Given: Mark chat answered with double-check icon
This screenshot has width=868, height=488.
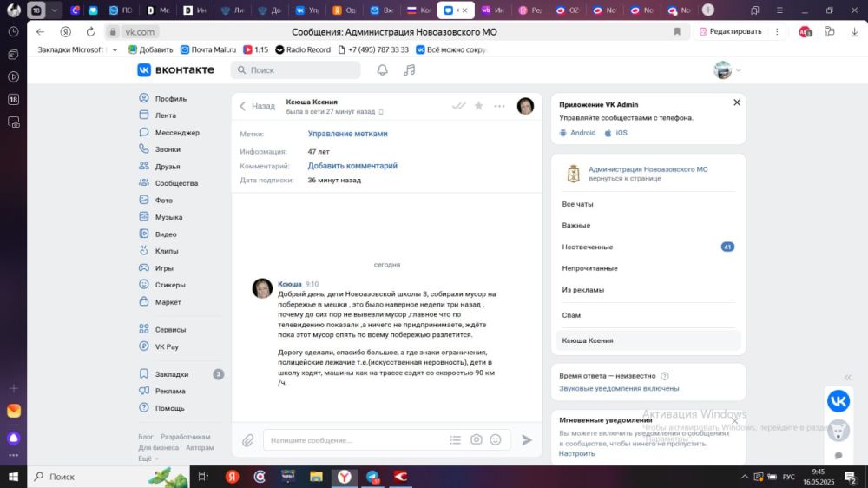Looking at the screenshot, I should pyautogui.click(x=458, y=106).
